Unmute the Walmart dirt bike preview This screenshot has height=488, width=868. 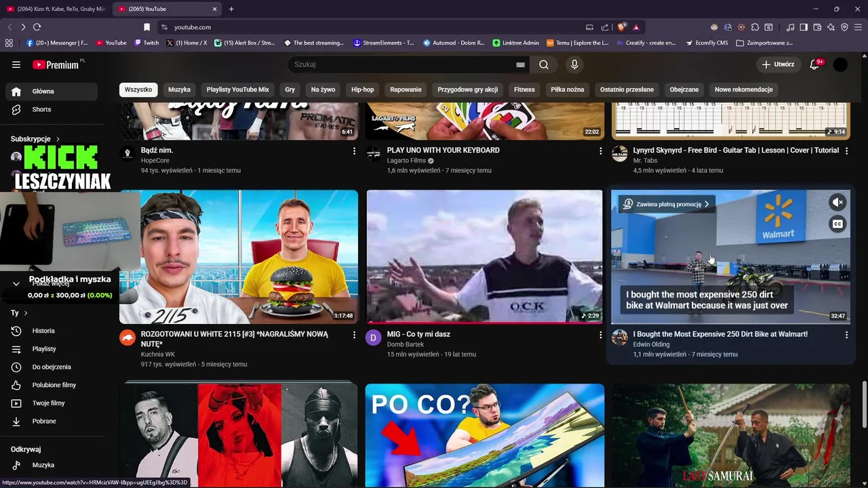click(x=838, y=202)
